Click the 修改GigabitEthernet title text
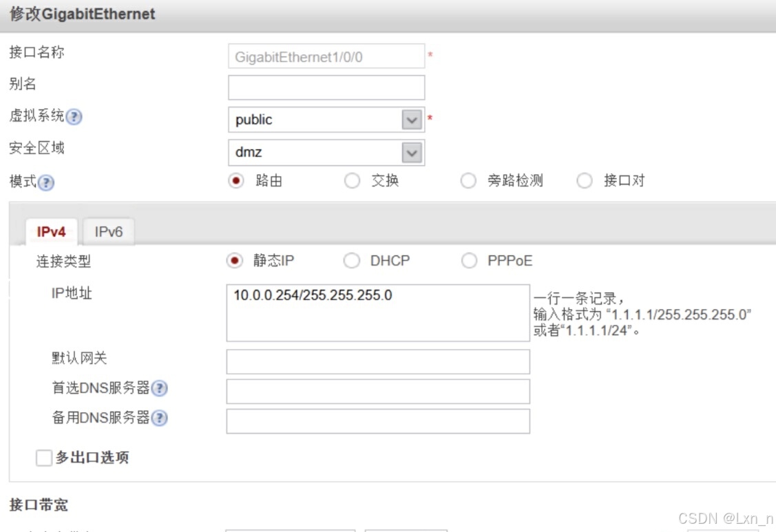Image resolution: width=776 pixels, height=532 pixels. [x=82, y=14]
